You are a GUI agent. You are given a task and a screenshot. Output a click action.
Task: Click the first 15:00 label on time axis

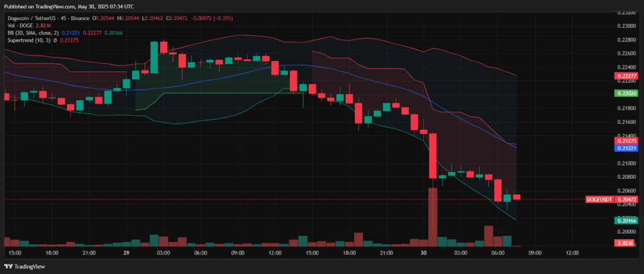(x=15, y=253)
